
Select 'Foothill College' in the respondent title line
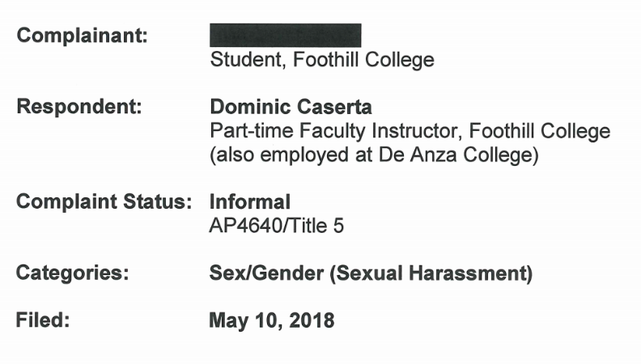click(540, 131)
